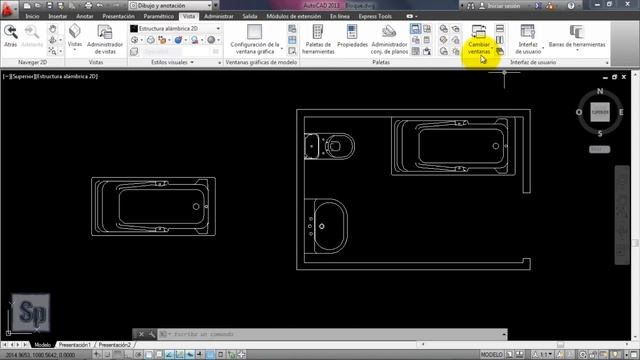Open Administrador de vistas
Screen dimensions: 640x360
point(104,39)
